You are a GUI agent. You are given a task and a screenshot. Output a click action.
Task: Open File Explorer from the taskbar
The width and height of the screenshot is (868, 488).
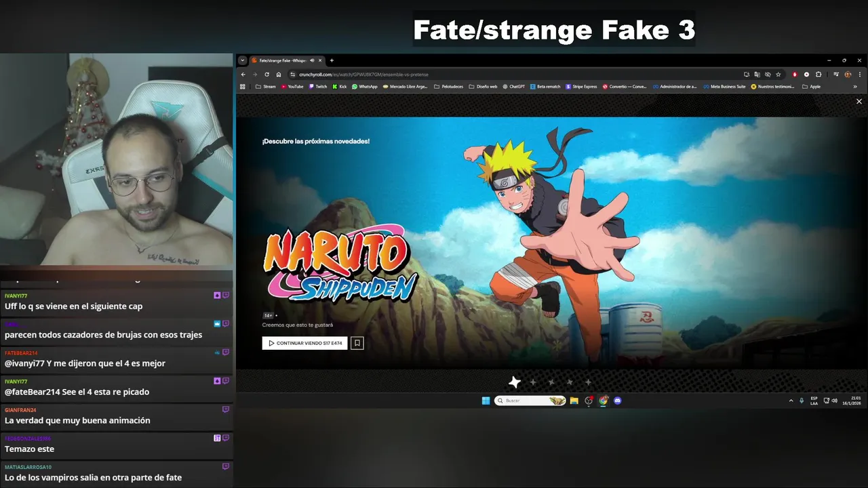coord(574,401)
